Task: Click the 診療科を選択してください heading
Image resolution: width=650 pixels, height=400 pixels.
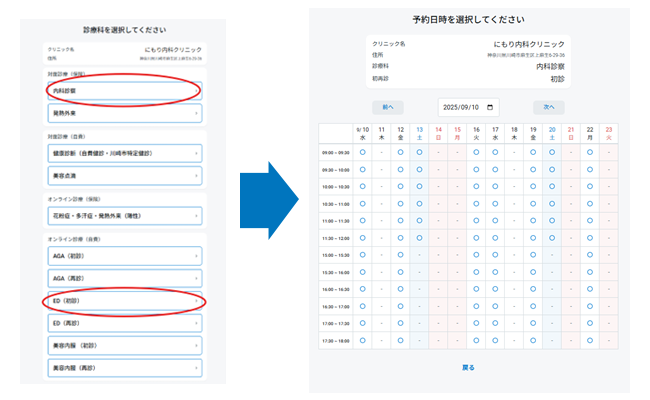Action: click(125, 30)
